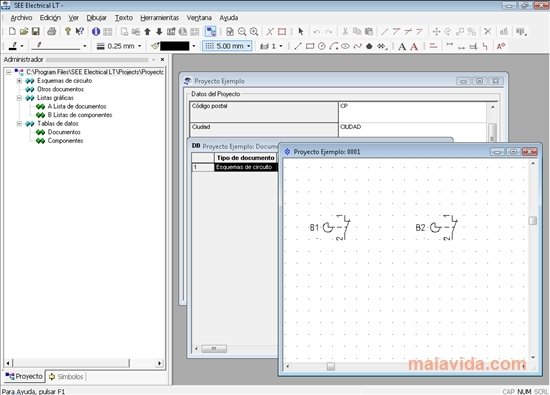Pick the Circle drawing tool

322,46
